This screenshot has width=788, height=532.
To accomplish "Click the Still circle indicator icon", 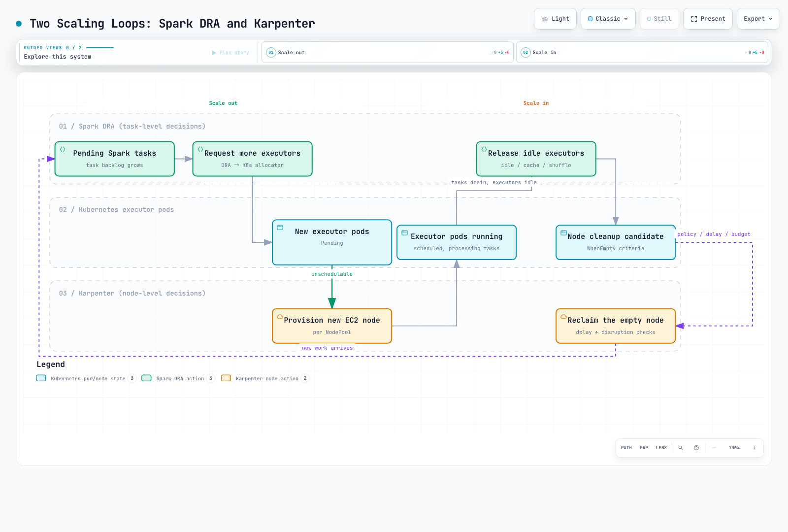I will click(x=649, y=19).
